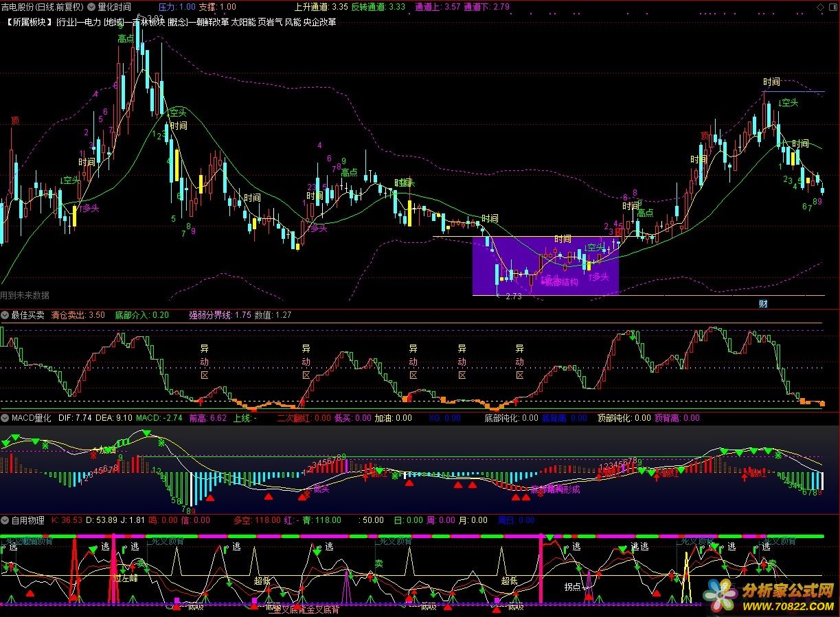Click the 过左峰 label in 自用物理 panel

(126, 578)
